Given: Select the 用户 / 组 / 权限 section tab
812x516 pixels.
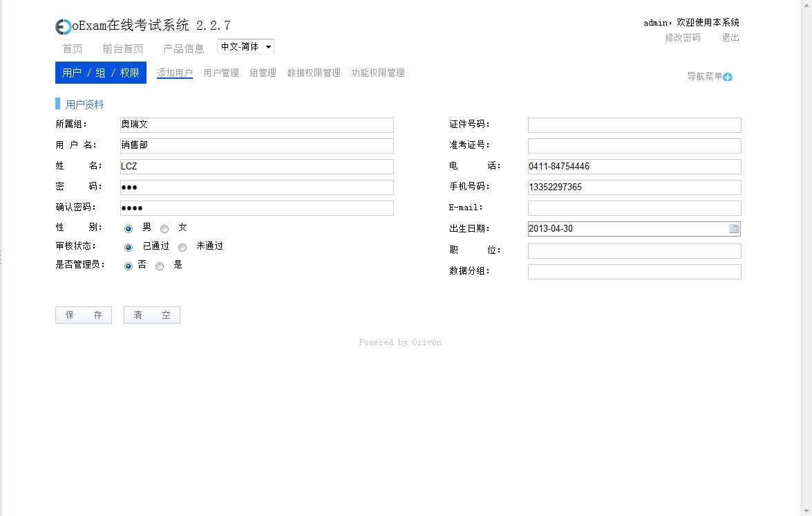Looking at the screenshot, I should (x=101, y=73).
